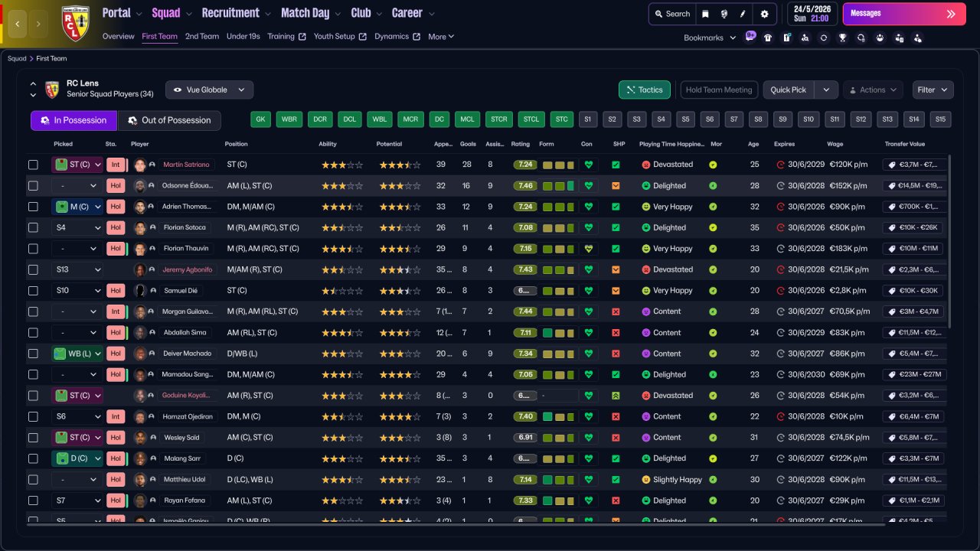Open the settings gear icon
This screenshot has width=980, height=551.
[x=764, y=14]
